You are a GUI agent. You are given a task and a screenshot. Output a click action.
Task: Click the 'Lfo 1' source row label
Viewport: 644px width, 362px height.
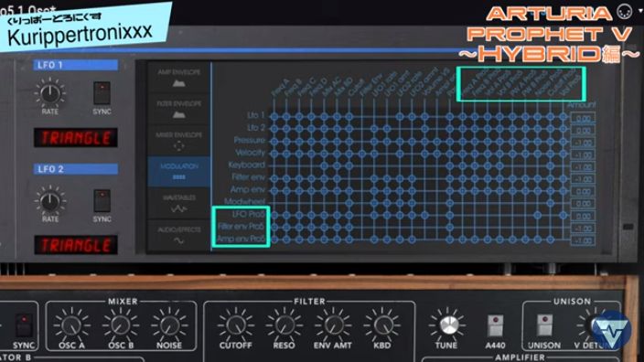(x=256, y=115)
